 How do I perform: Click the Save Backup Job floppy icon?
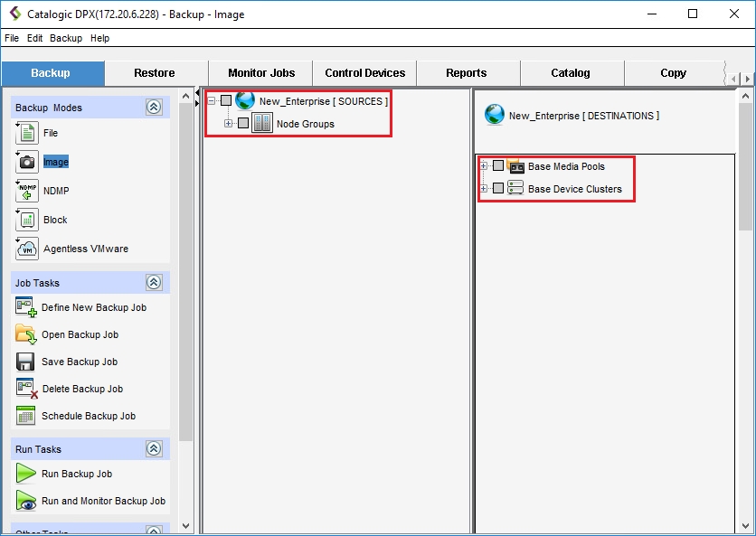pyautogui.click(x=25, y=362)
